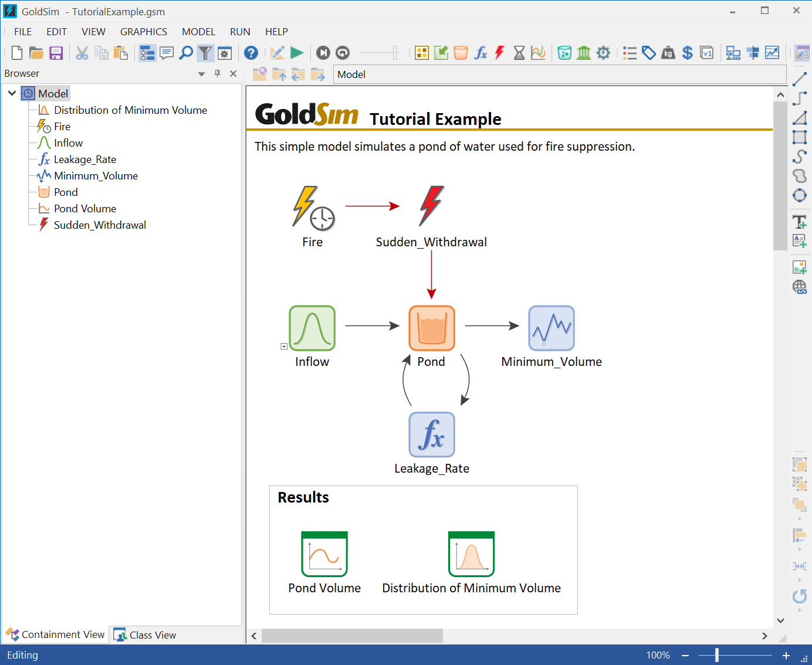
Task: Click the Fire timed event element on canvas
Action: (x=313, y=208)
